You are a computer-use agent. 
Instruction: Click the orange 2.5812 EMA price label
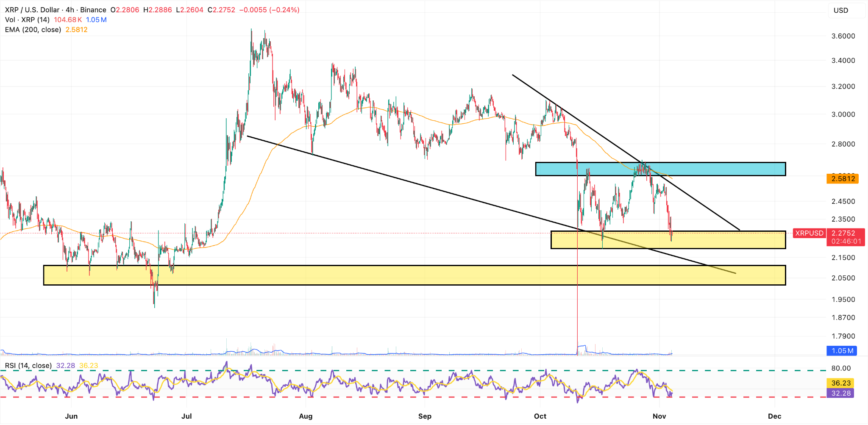tap(843, 179)
